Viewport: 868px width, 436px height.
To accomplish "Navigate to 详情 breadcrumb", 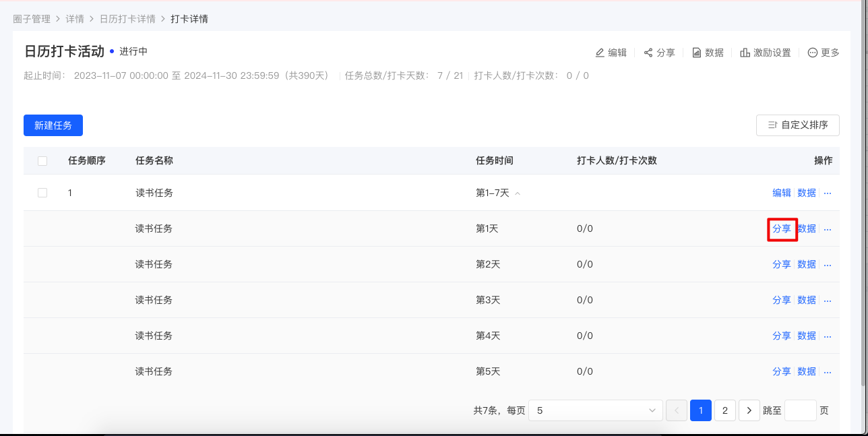I will [x=75, y=19].
